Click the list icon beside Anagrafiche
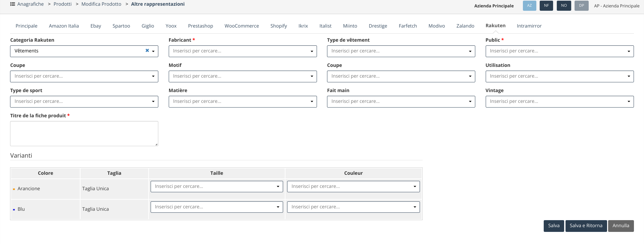This screenshot has width=644, height=244. point(12,4)
